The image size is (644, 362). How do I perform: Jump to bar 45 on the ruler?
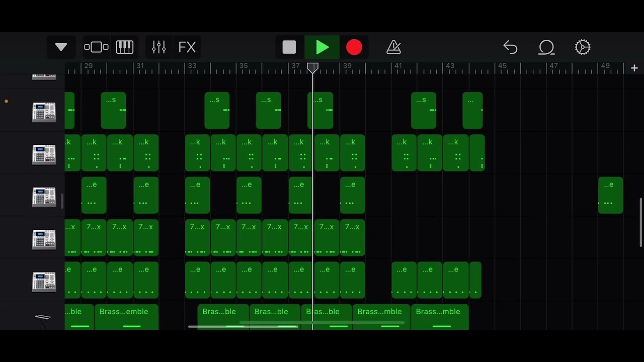pyautogui.click(x=502, y=66)
